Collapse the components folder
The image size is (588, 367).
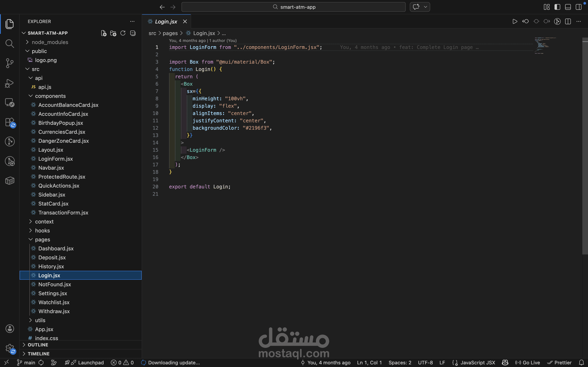[x=50, y=96]
